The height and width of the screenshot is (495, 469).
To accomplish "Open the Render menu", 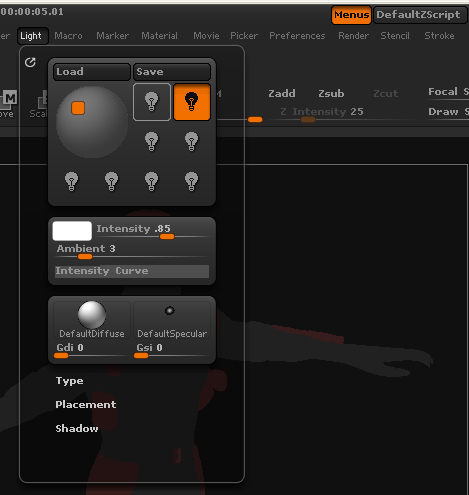I will pyautogui.click(x=353, y=36).
